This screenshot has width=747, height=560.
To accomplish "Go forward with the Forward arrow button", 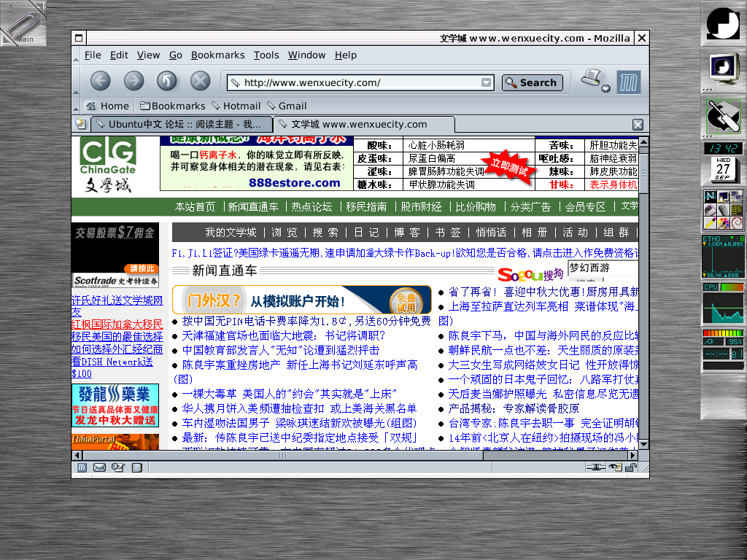I will coord(134,81).
